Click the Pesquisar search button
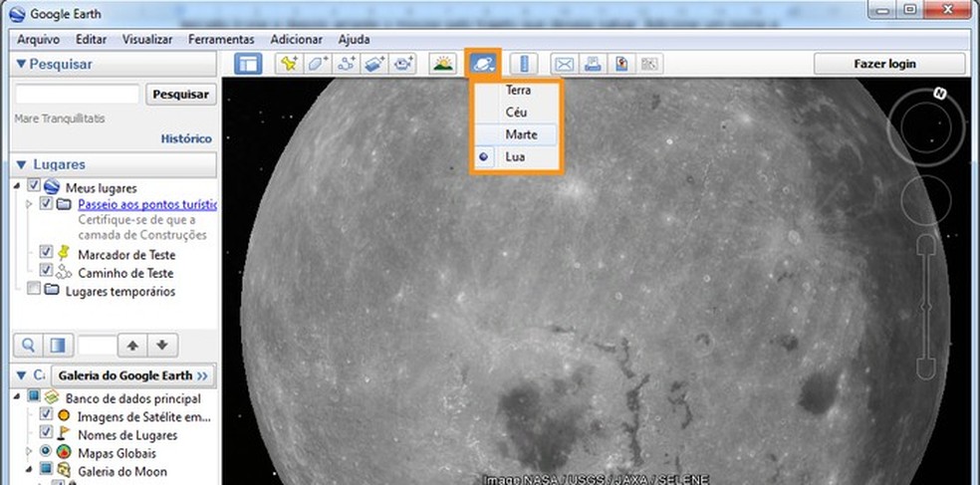Screen dimensions: 980x485 [181, 95]
